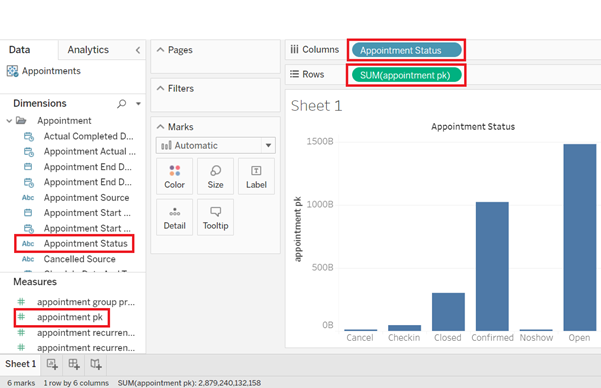Add a new worksheet icon
601x388 pixels.
(52, 364)
